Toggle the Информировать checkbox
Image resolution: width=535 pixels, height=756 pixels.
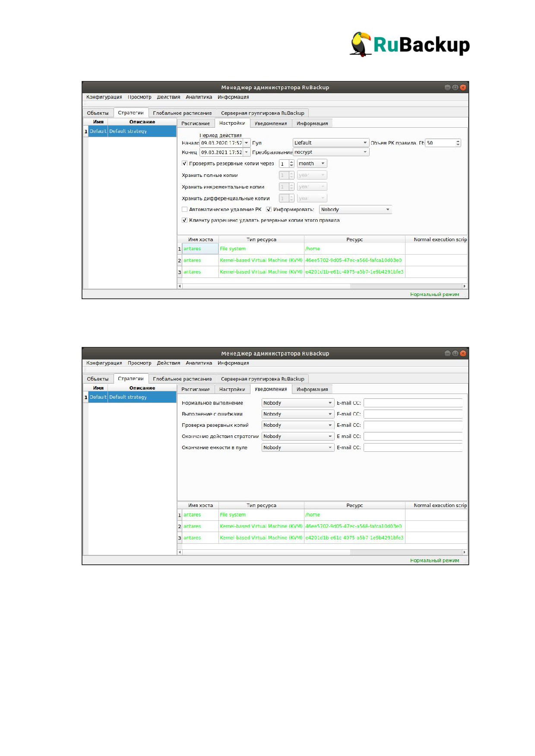pos(269,210)
